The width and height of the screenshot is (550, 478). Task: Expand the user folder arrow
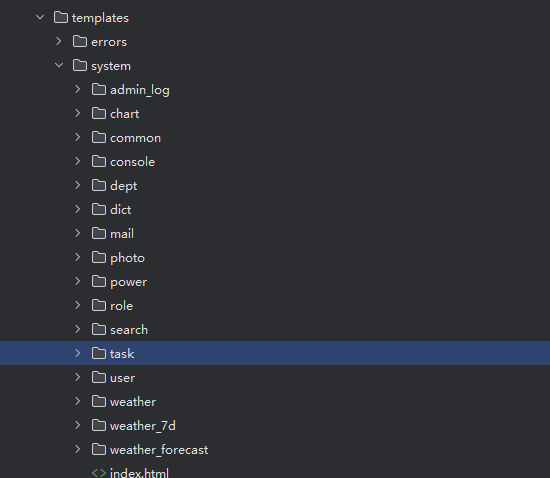[x=78, y=377]
